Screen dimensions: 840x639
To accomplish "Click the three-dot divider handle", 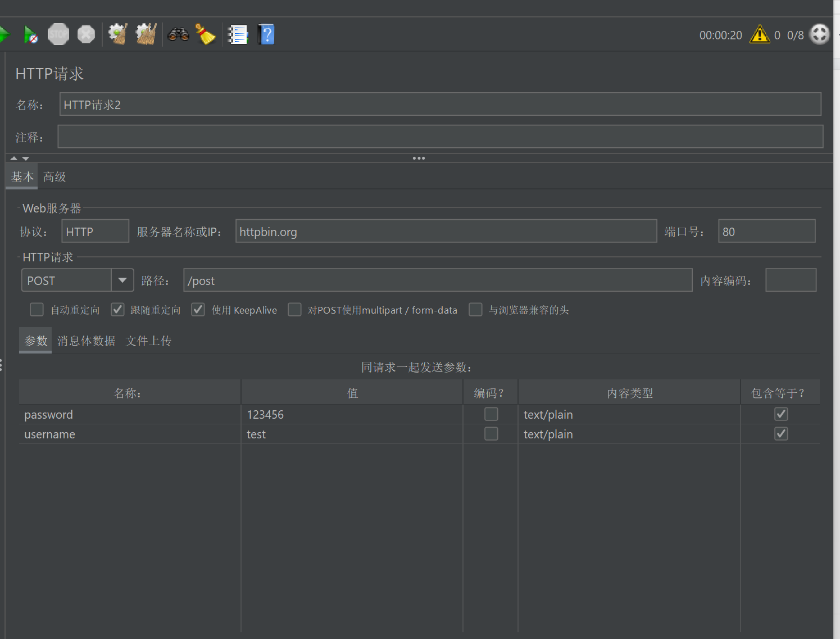I will [x=419, y=158].
